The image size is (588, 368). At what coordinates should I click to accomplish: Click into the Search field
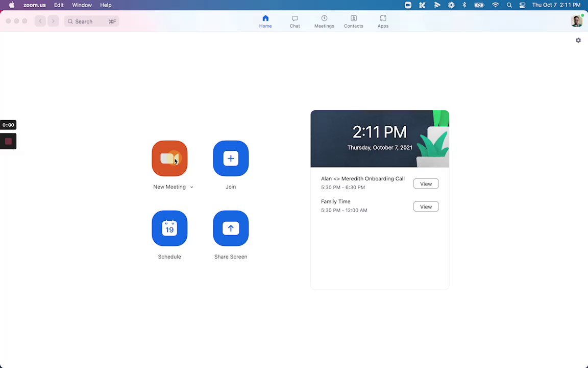(91, 21)
